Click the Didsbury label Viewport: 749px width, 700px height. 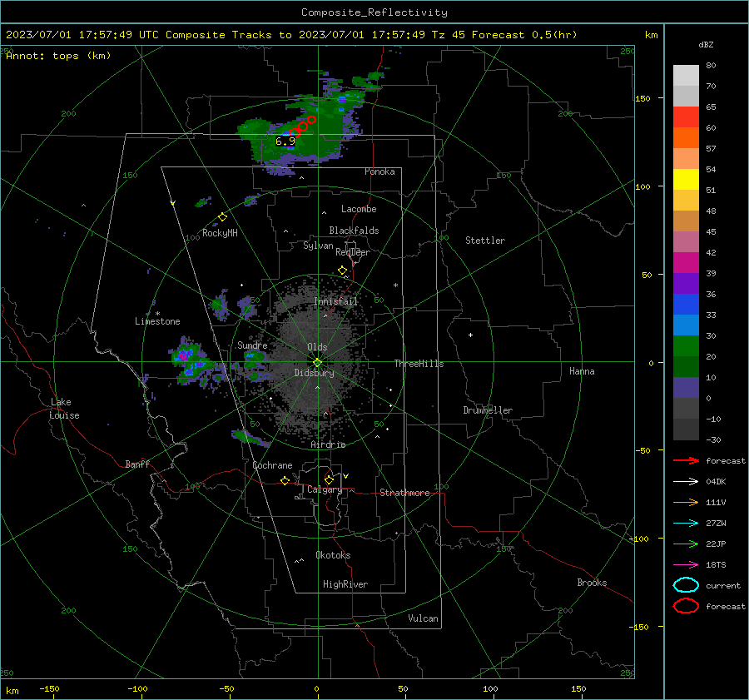point(314,373)
